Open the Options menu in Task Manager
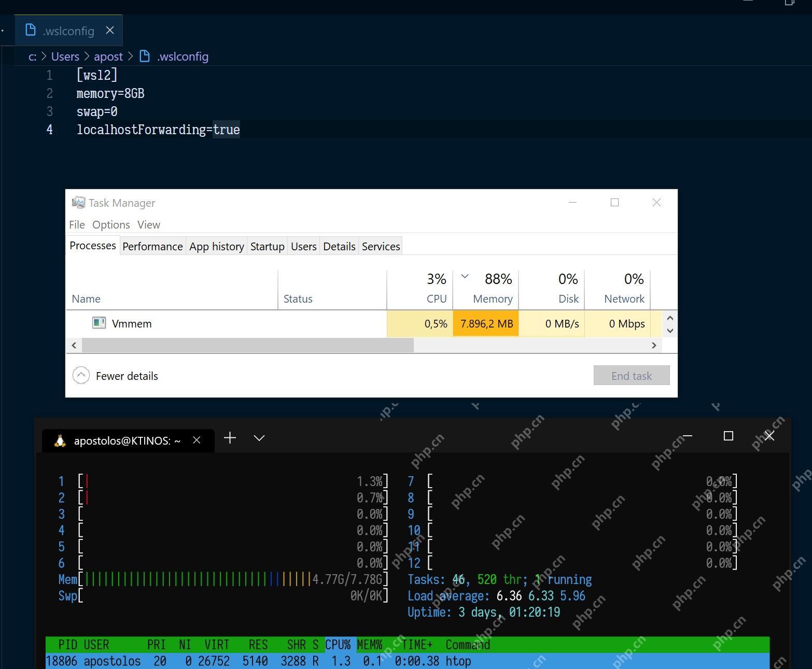The width and height of the screenshot is (812, 669). tap(111, 225)
